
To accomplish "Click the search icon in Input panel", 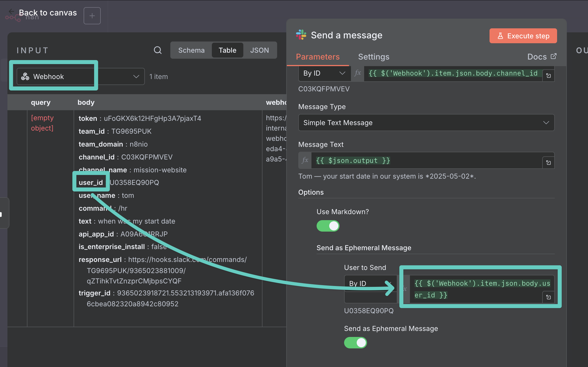I will click(157, 50).
